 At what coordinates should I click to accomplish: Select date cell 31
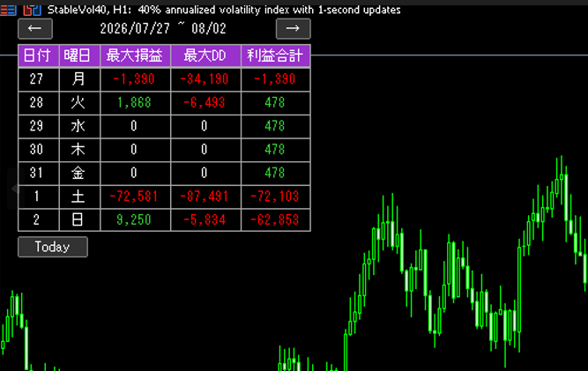click(38, 173)
